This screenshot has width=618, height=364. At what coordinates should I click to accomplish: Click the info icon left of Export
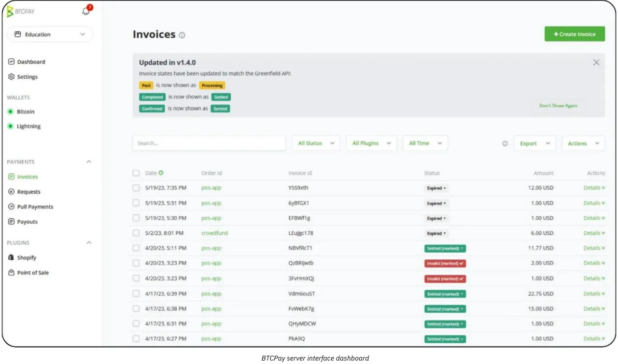pos(505,143)
